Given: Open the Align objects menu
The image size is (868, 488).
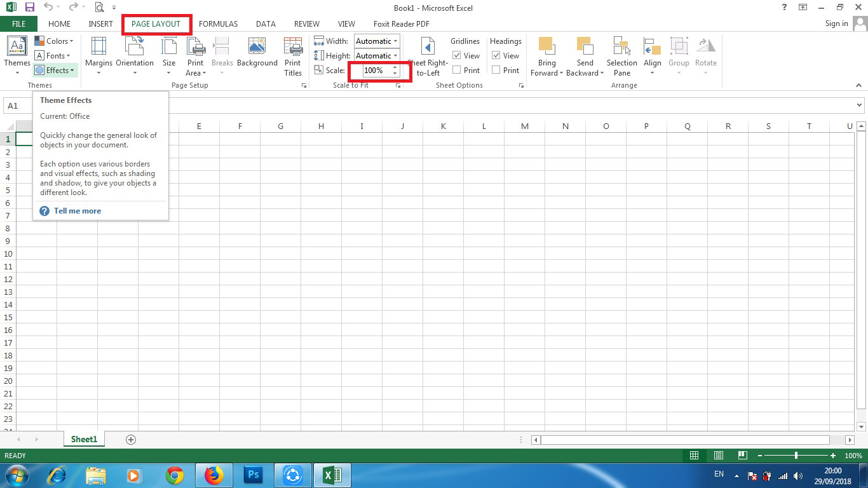Looking at the screenshot, I should point(653,56).
